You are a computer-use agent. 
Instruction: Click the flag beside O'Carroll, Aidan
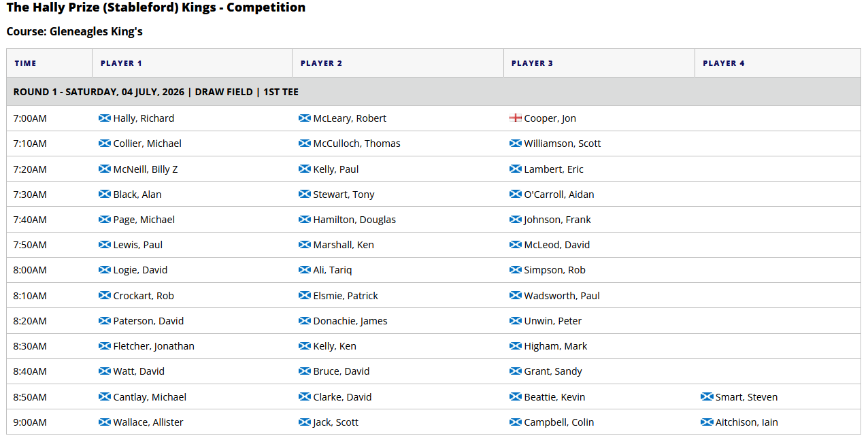(516, 194)
